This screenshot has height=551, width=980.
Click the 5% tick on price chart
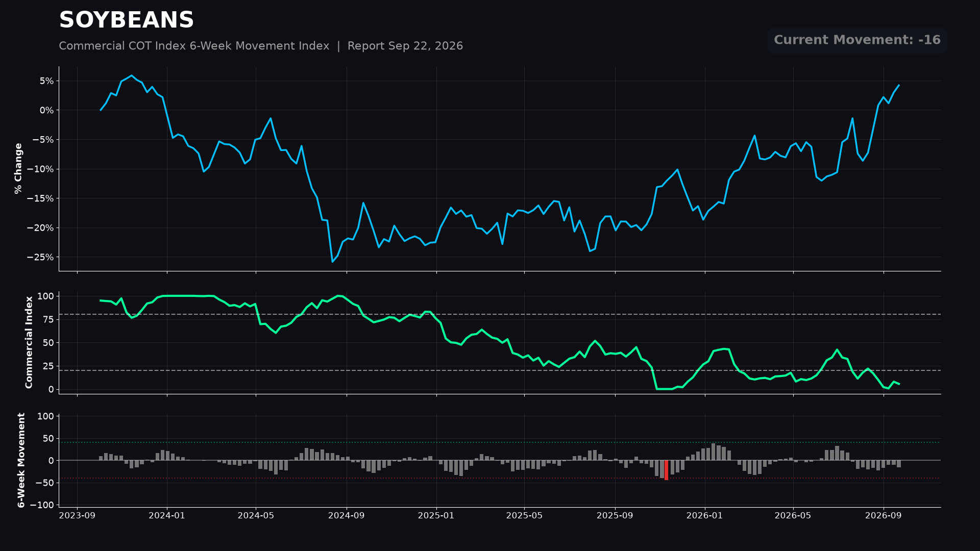click(x=46, y=81)
